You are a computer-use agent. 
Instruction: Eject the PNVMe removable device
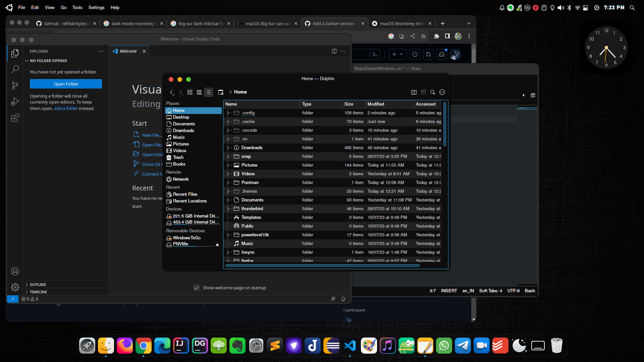tap(217, 245)
